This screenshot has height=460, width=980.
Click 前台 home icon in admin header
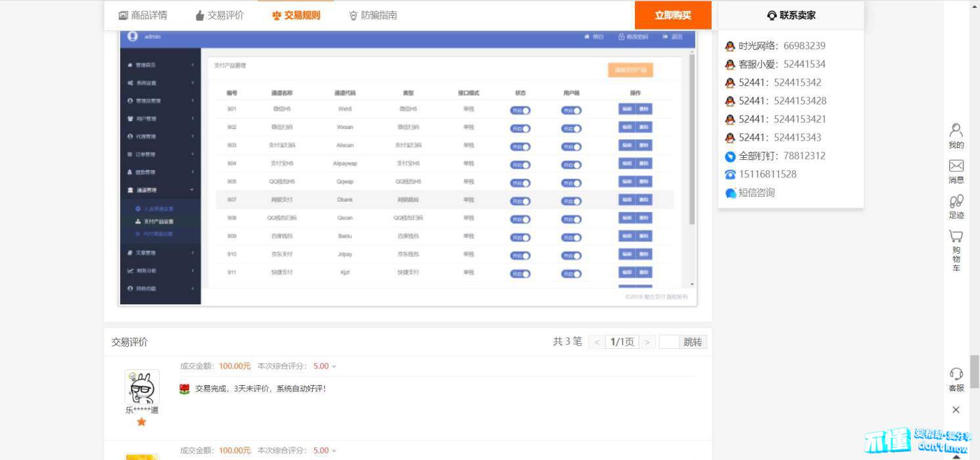click(x=586, y=37)
